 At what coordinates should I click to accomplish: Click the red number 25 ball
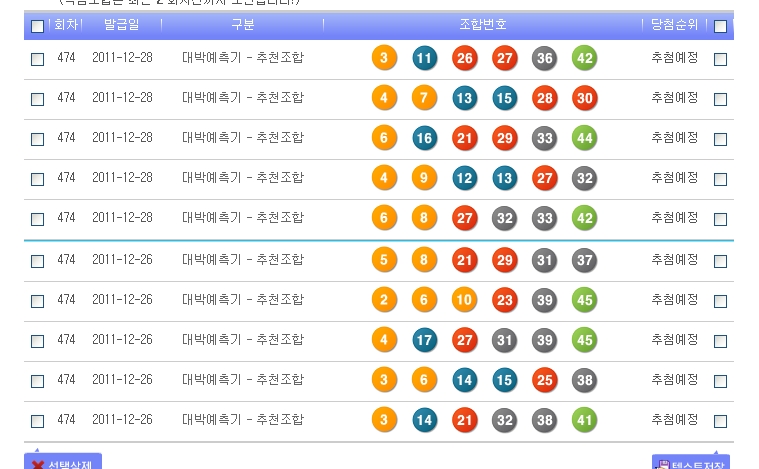point(544,380)
